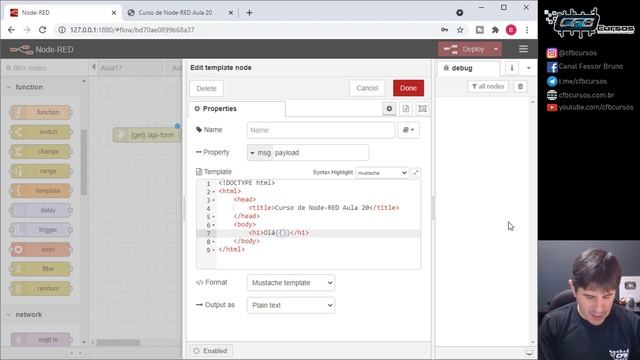
Task: Click the browser address bar URL
Action: click(x=132, y=30)
